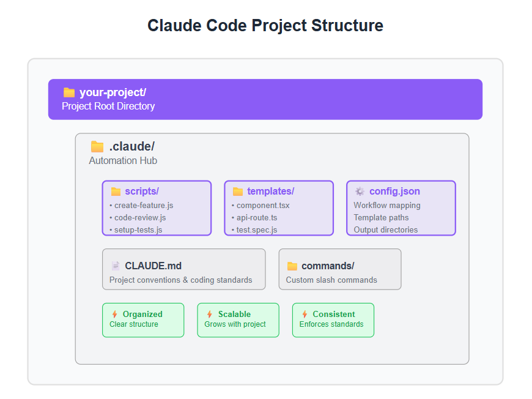
Task: Click the Claude Code Project Structure title
Action: [x=265, y=26]
